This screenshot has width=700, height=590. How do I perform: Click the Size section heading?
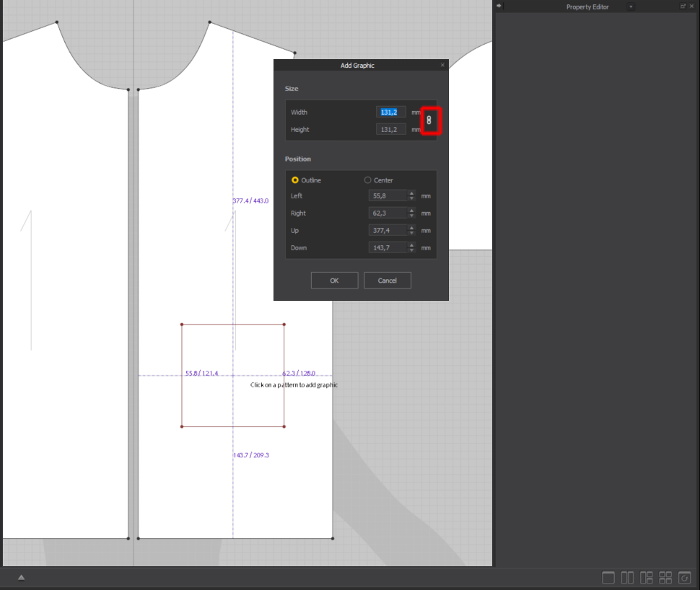click(x=292, y=89)
